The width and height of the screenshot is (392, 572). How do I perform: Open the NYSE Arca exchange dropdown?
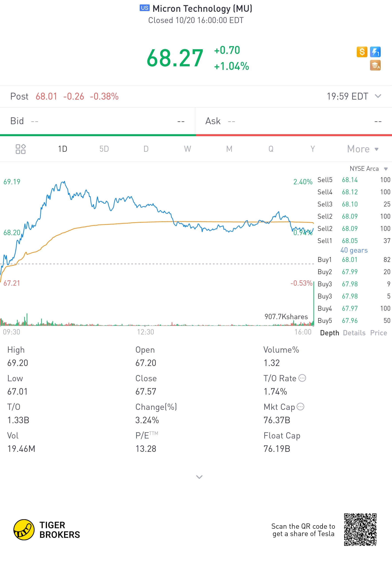[369, 169]
